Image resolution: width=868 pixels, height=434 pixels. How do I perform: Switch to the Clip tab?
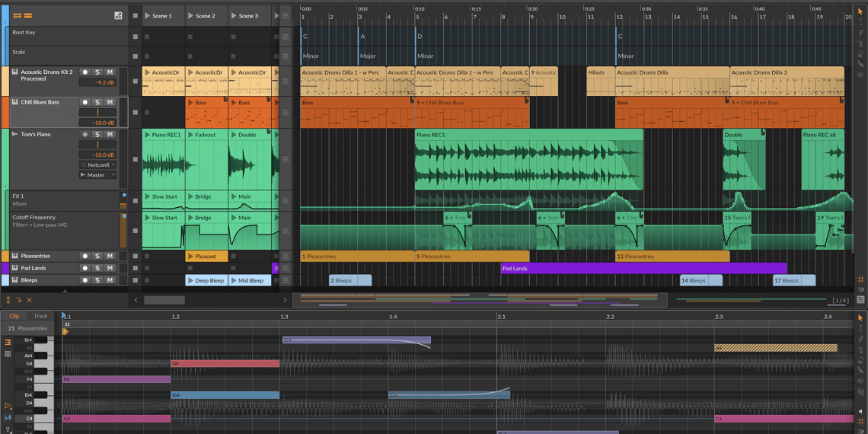click(14, 316)
